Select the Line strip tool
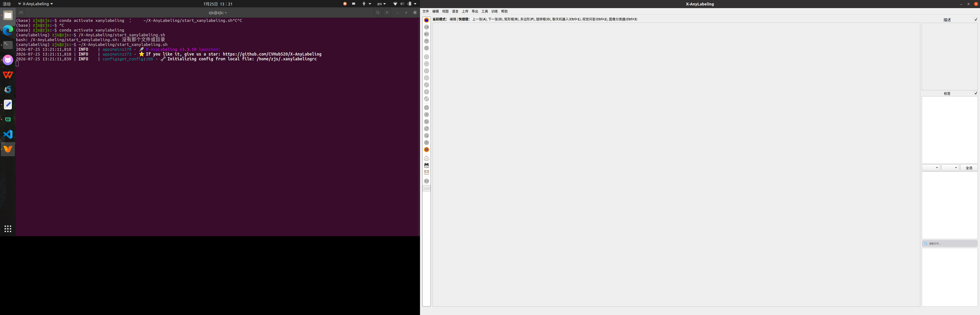Screen dimensions: 980x315 click(x=427, y=99)
